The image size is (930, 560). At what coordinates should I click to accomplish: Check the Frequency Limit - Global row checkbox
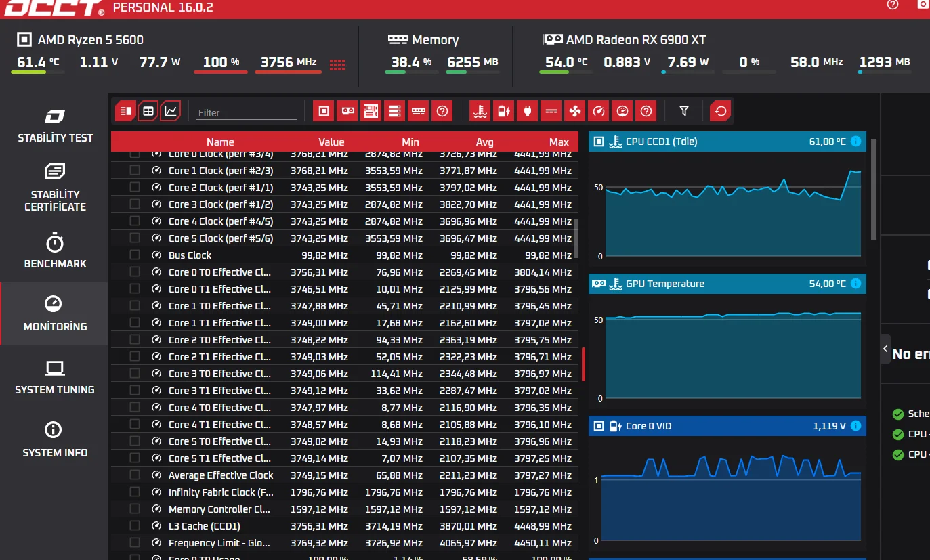pos(135,543)
